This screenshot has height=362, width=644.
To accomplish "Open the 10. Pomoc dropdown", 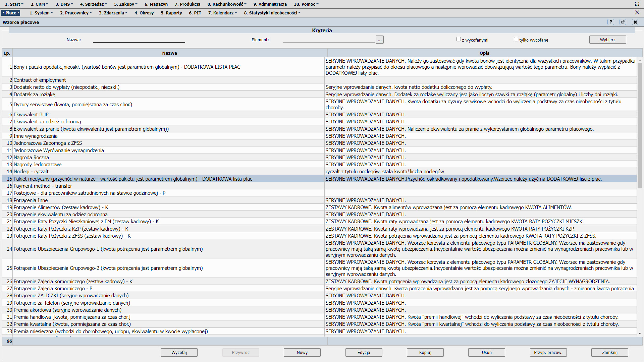I will pos(306,4).
